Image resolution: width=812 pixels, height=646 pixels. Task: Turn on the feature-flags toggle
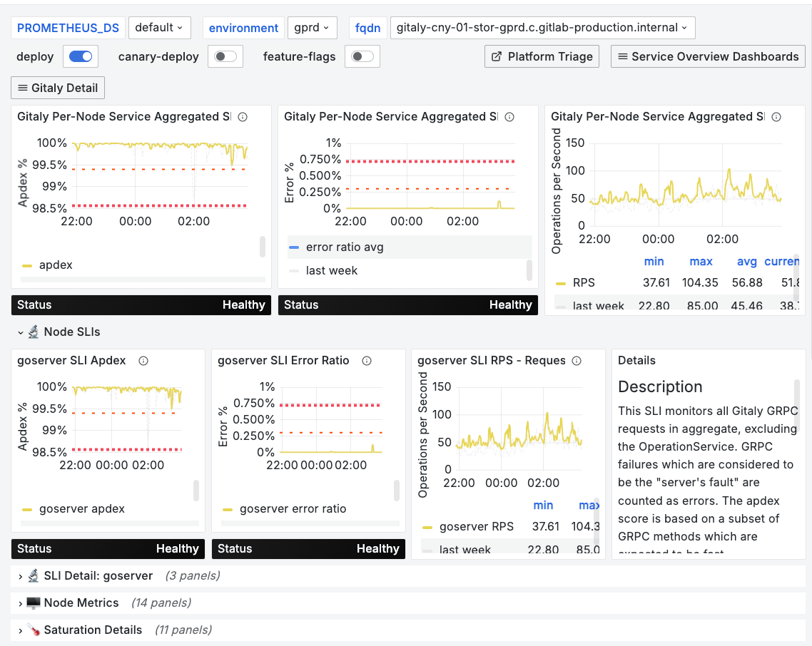coord(362,56)
